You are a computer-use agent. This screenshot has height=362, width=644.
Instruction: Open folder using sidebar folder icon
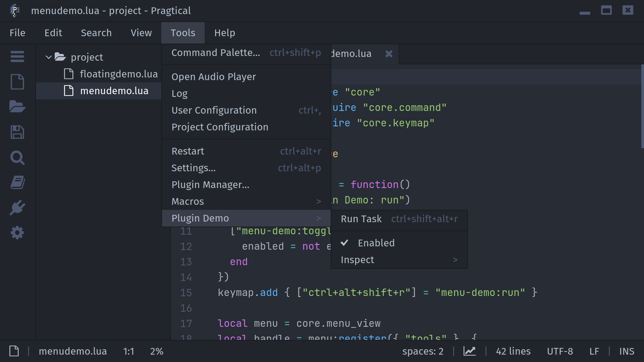click(x=17, y=107)
